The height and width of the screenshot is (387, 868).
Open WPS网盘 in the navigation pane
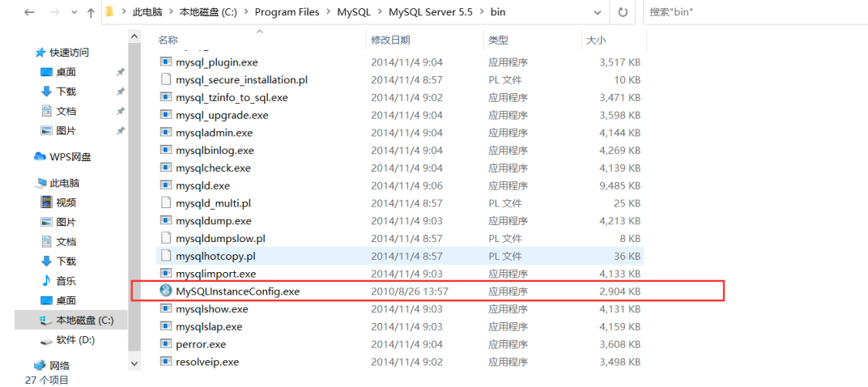pos(70,157)
